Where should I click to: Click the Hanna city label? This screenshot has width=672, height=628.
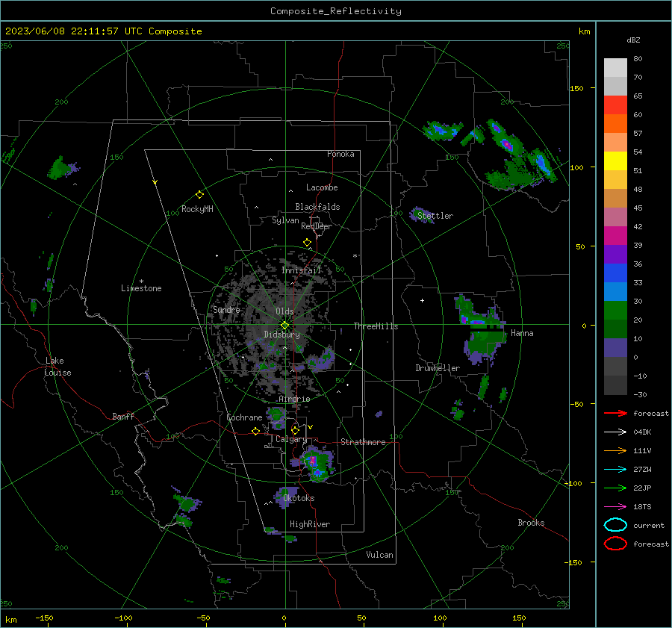[x=522, y=333]
